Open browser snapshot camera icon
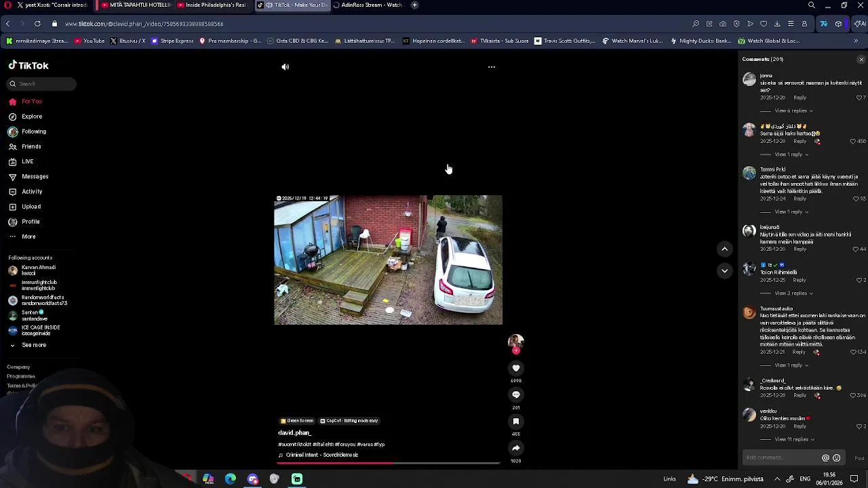 tap(723, 24)
